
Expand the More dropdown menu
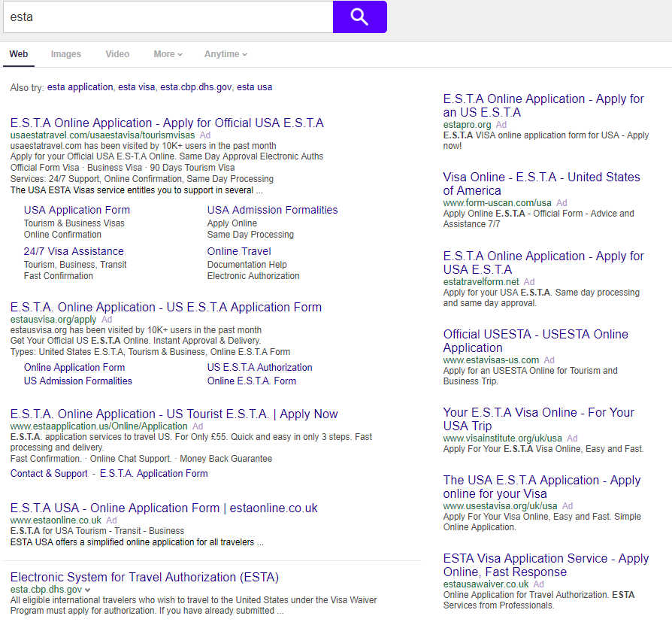pos(168,54)
